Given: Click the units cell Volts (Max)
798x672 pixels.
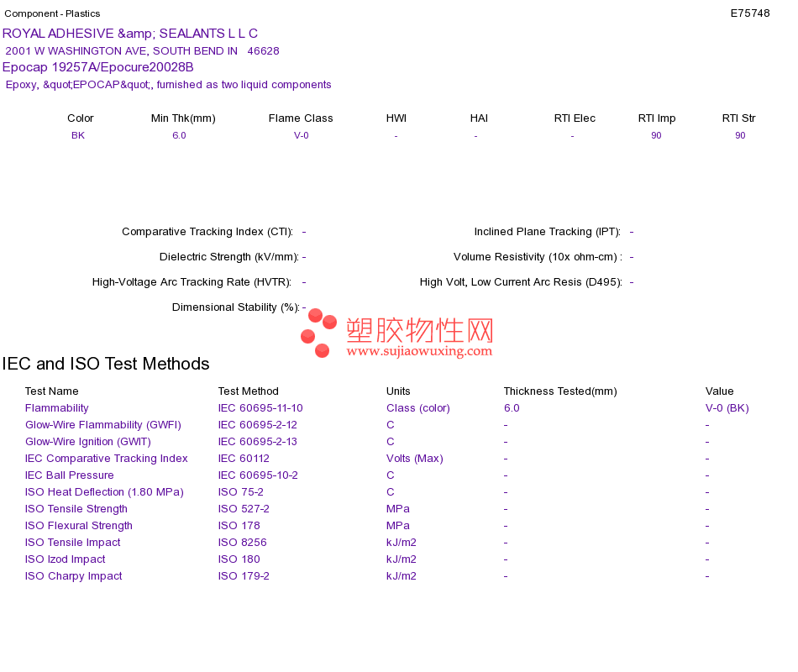Looking at the screenshot, I should click(415, 458).
